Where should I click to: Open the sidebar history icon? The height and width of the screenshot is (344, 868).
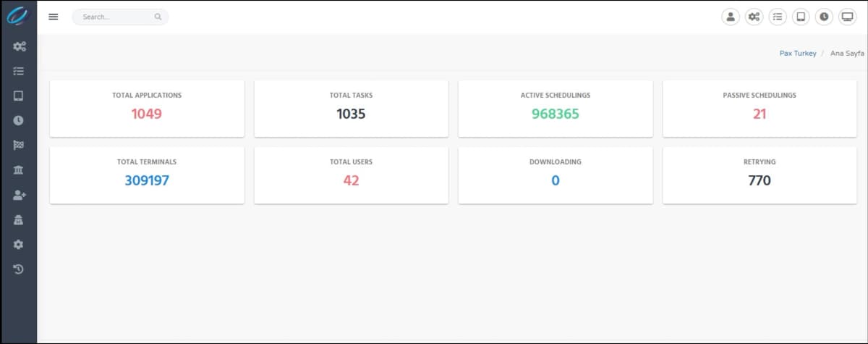[x=19, y=269]
